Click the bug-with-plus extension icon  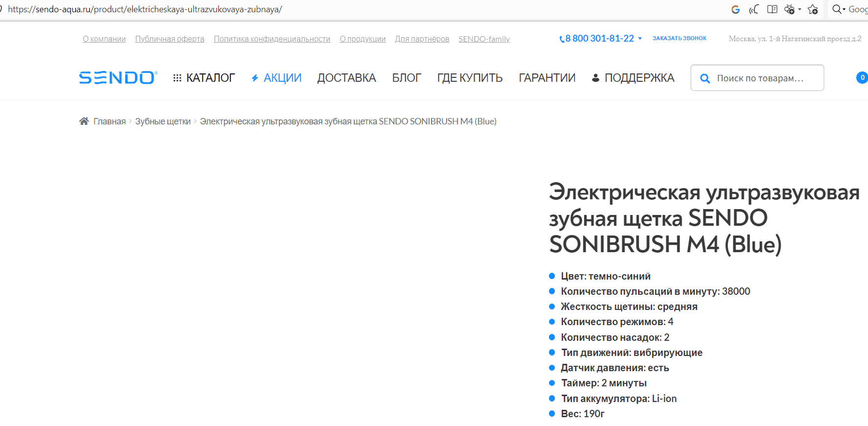tap(789, 9)
